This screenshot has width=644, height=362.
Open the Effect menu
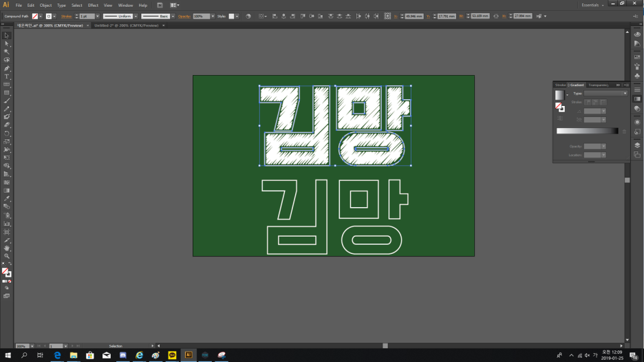(x=93, y=5)
